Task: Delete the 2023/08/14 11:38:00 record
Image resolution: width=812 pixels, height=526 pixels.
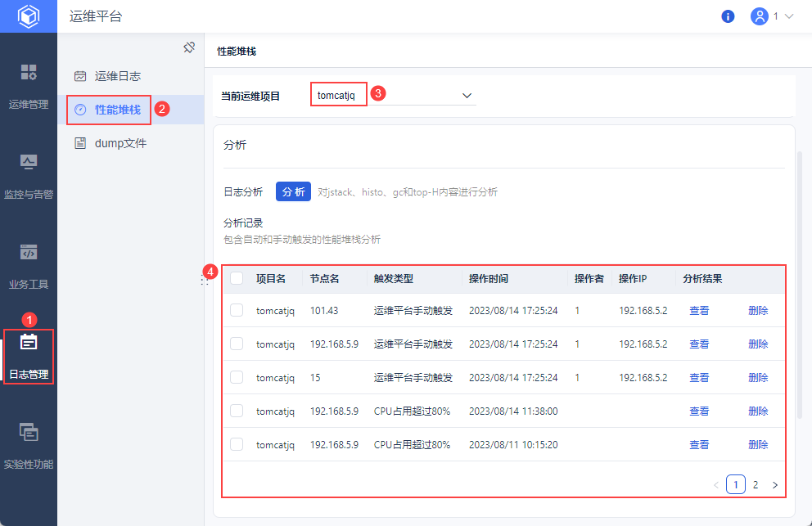Action: pyautogui.click(x=758, y=411)
